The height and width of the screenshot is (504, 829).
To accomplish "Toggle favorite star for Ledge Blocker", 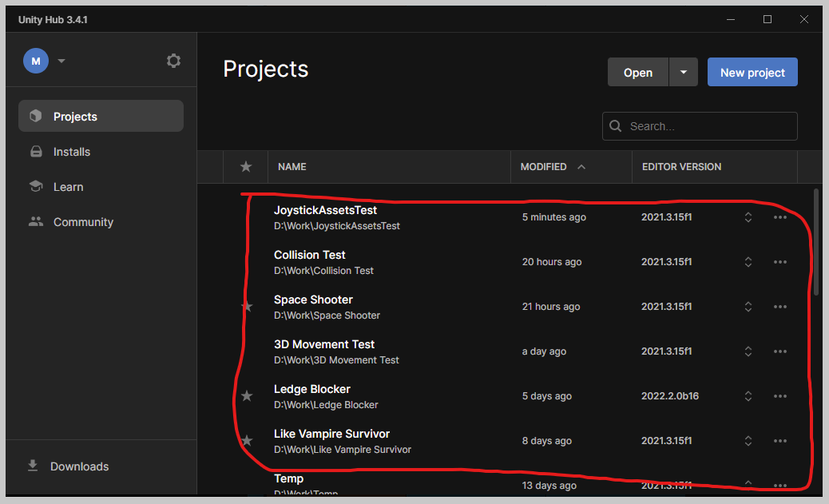I will click(x=246, y=396).
